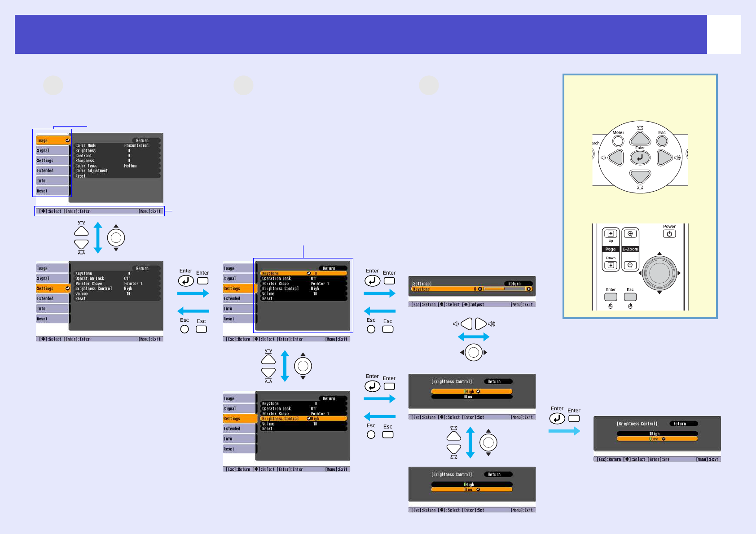
Task: Click the E-Zoom magnify minus button
Action: pos(630,265)
